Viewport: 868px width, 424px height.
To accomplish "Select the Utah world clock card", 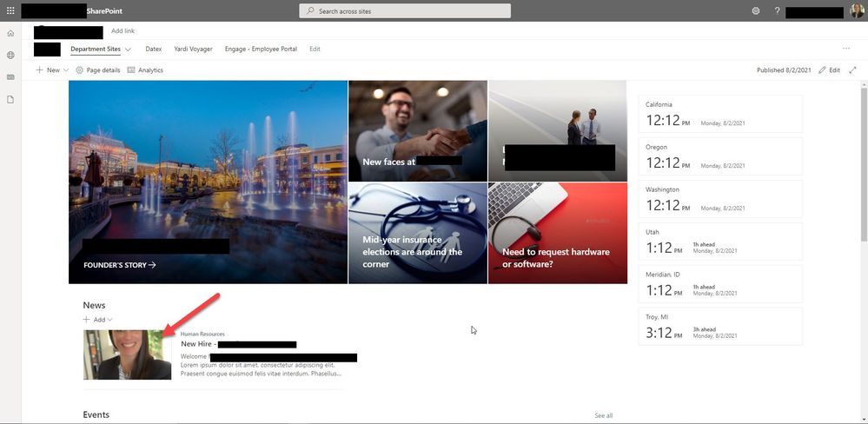I will (x=720, y=242).
